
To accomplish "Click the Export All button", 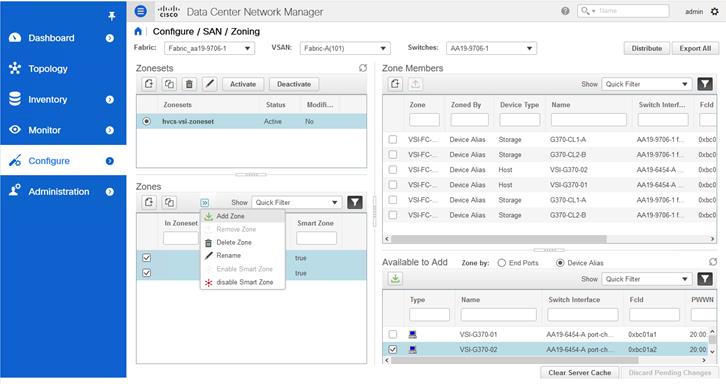I will coord(695,48).
